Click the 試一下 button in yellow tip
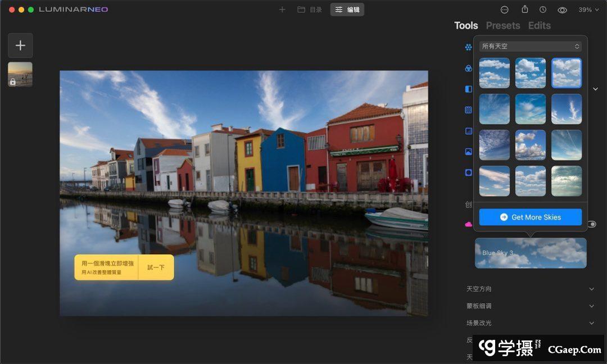The width and height of the screenshot is (607, 364). pos(156,267)
